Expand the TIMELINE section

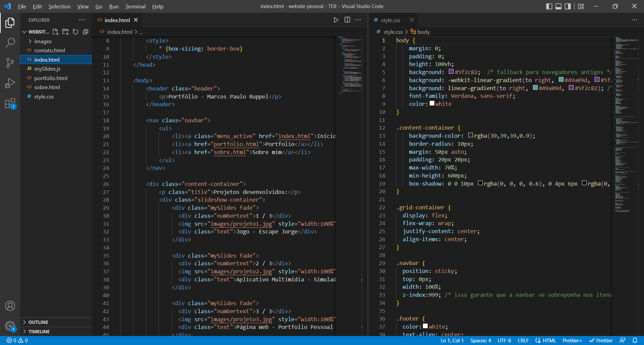39,332
